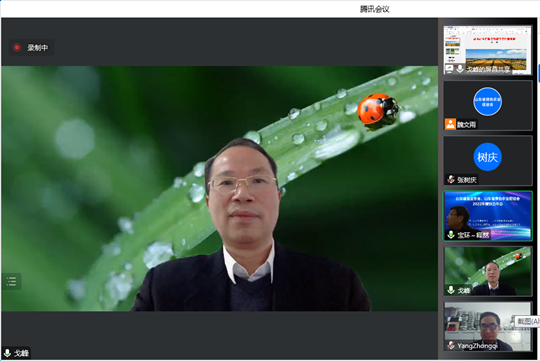This screenshot has width=540, height=361.
Task: Click the 录制中 recording status label
Action: (x=38, y=48)
